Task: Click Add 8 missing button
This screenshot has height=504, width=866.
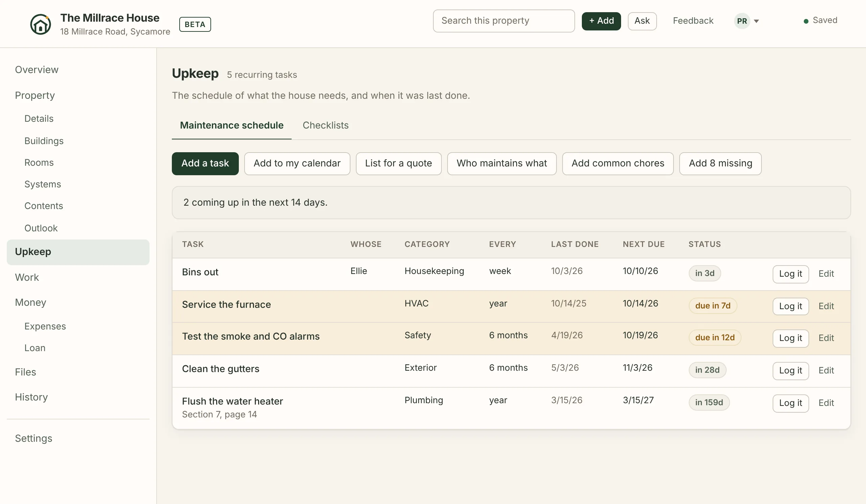Action: tap(720, 163)
